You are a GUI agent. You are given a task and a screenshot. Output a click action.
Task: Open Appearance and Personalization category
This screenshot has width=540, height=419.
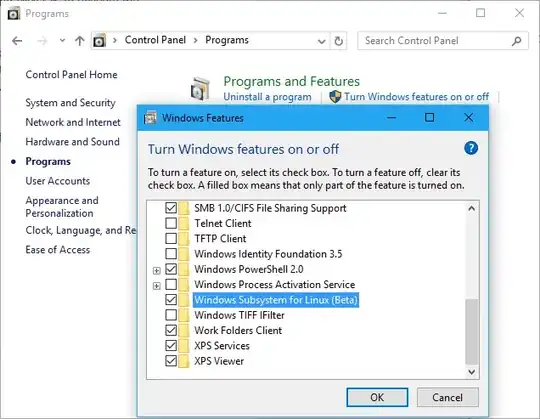[x=62, y=207]
